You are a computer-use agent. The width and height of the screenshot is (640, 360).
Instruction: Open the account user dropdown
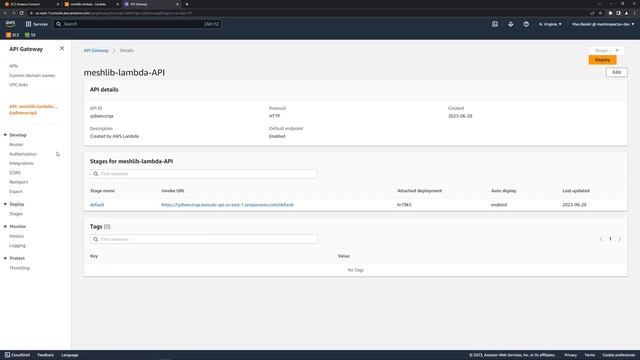point(603,24)
